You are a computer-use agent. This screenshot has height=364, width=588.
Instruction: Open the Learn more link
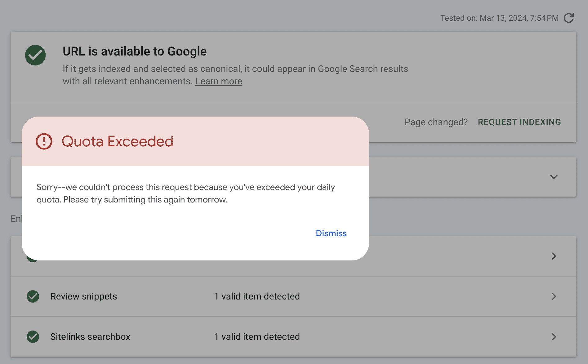point(219,81)
